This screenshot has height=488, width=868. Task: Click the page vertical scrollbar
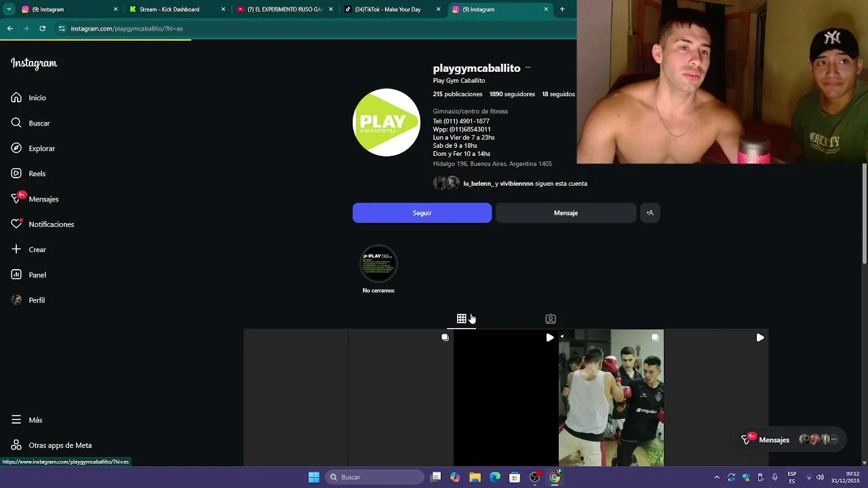865,213
